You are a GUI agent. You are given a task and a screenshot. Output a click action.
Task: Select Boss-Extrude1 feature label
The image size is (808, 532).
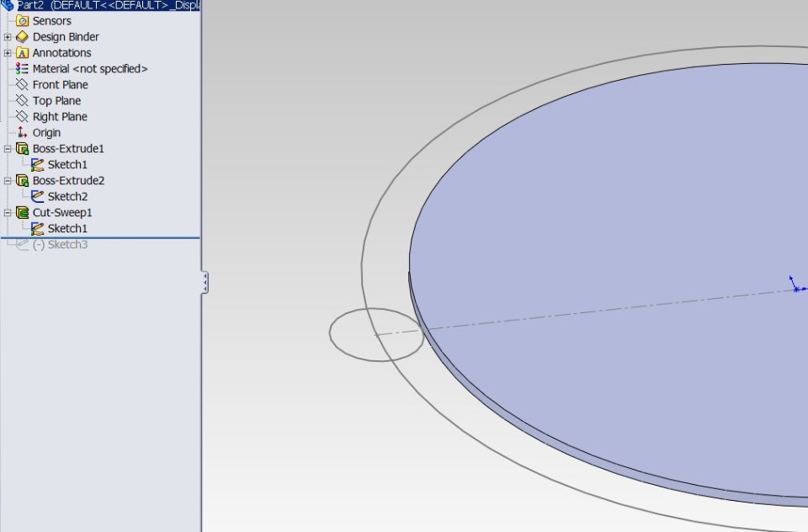tap(68, 148)
